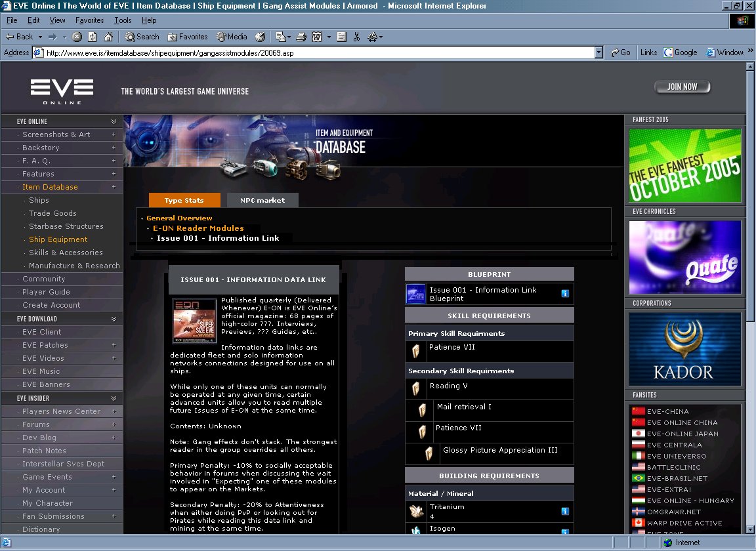The image size is (756, 551).
Task: Open EVE ONLINE - HUNGARY fansite link
Action: click(x=690, y=500)
